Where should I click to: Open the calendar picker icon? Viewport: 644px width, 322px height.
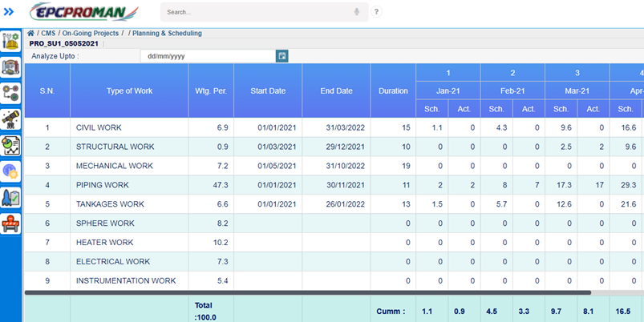click(281, 56)
